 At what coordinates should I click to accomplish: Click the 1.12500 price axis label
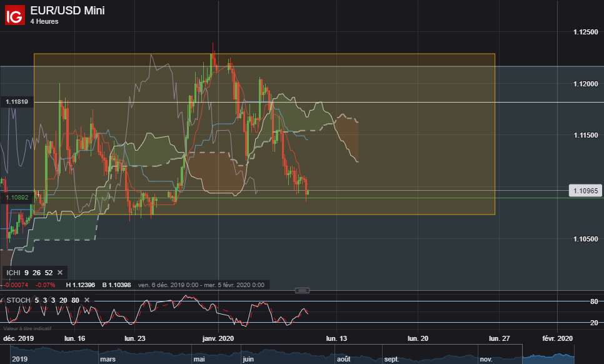(x=585, y=32)
